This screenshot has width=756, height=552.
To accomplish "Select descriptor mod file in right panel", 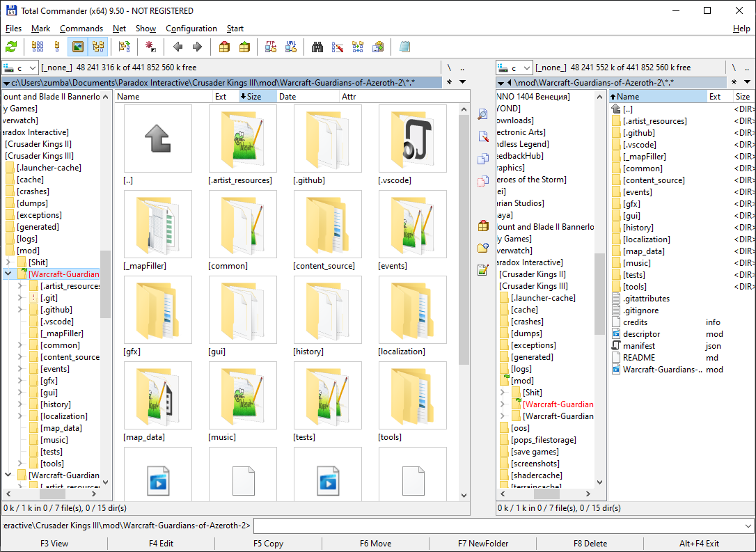I will [681, 334].
